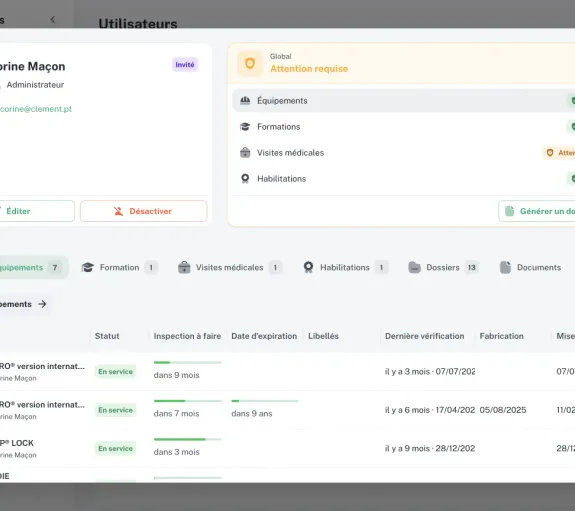
Task: Click the Global shield warning icon
Action: pos(250,63)
